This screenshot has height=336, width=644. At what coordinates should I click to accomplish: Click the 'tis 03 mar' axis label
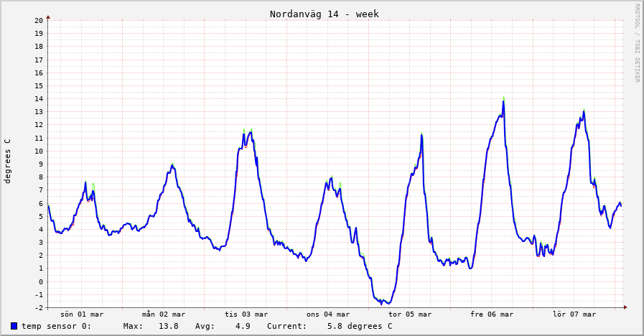[246, 314]
